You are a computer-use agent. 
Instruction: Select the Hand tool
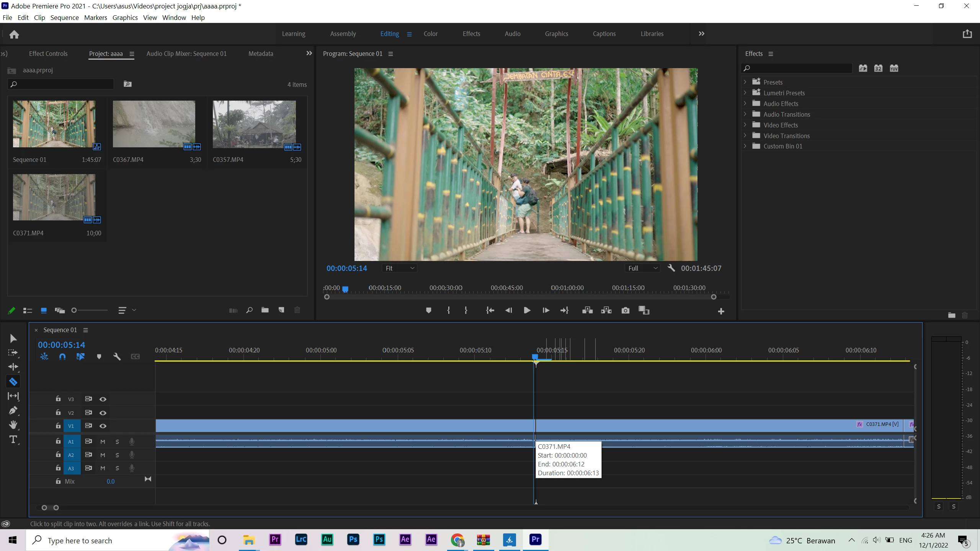[13, 425]
